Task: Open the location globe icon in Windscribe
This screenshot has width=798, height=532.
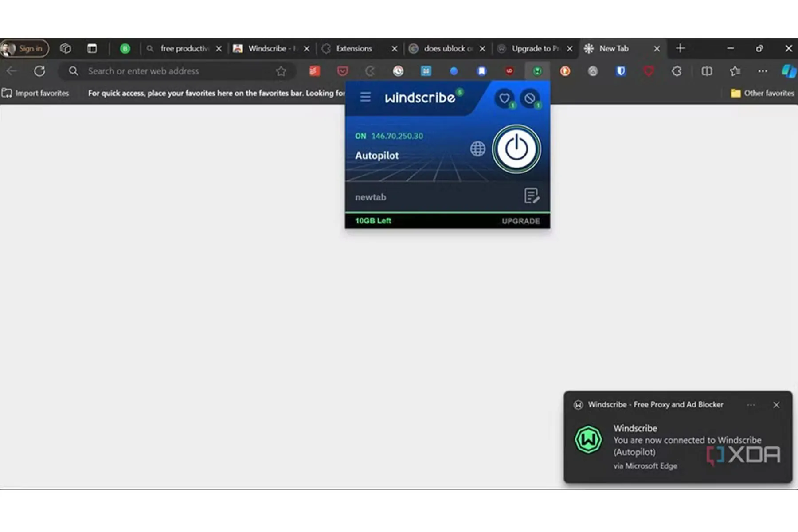Action: [477, 149]
